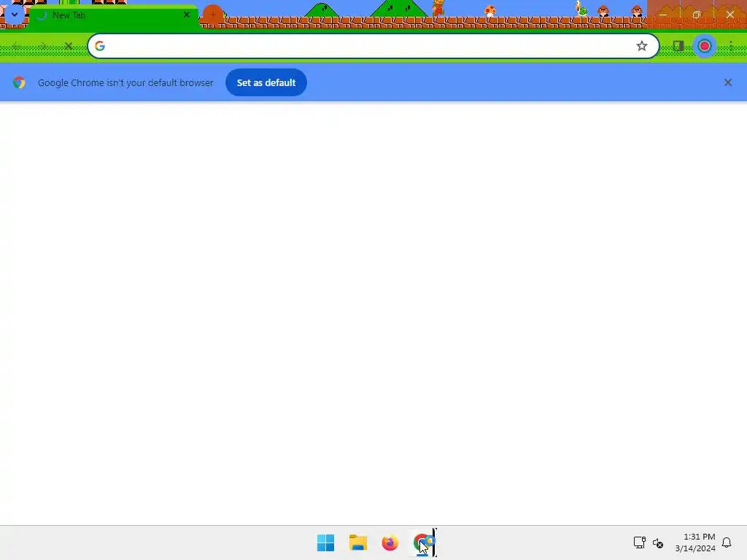Open the muted volume tray icon

click(658, 542)
